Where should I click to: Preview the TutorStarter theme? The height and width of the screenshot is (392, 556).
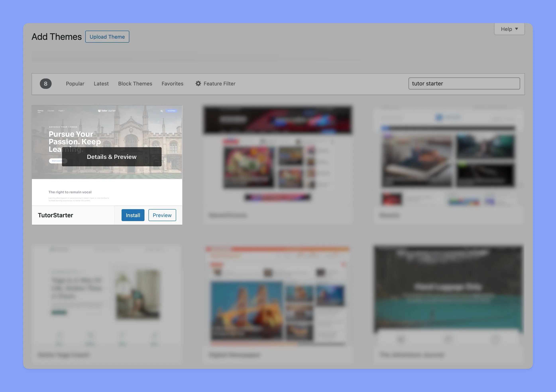tap(162, 215)
